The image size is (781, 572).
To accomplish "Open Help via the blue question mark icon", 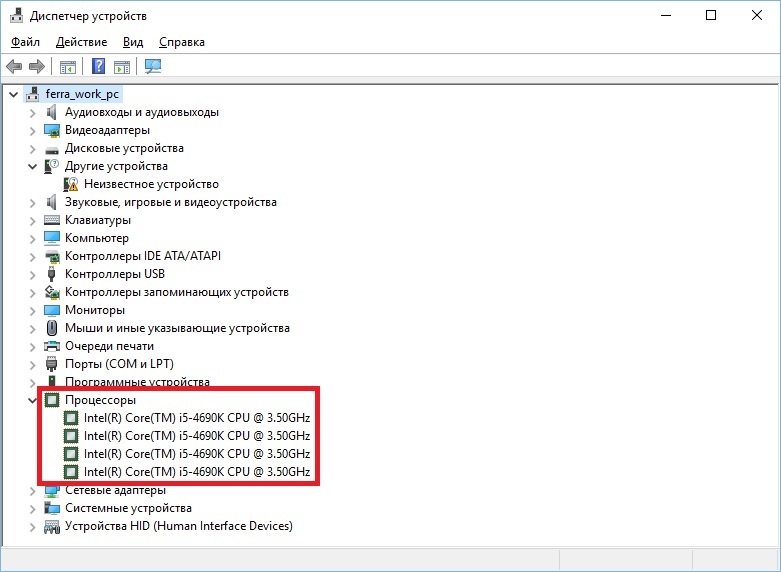I will coord(99,66).
